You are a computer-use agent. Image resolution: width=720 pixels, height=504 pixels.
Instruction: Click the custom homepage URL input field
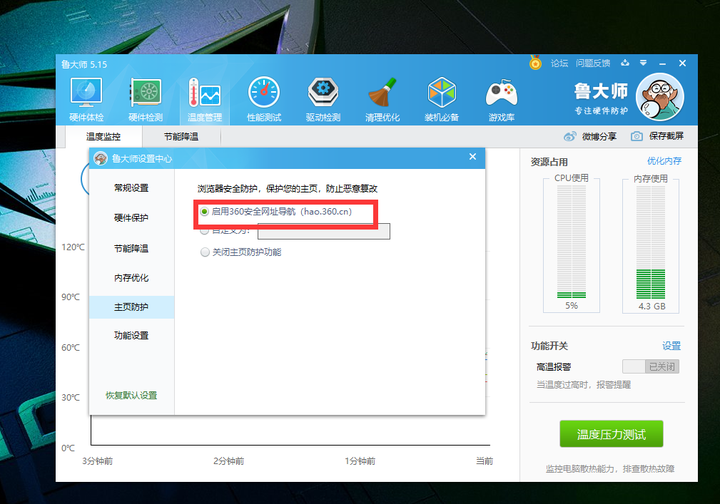click(324, 231)
